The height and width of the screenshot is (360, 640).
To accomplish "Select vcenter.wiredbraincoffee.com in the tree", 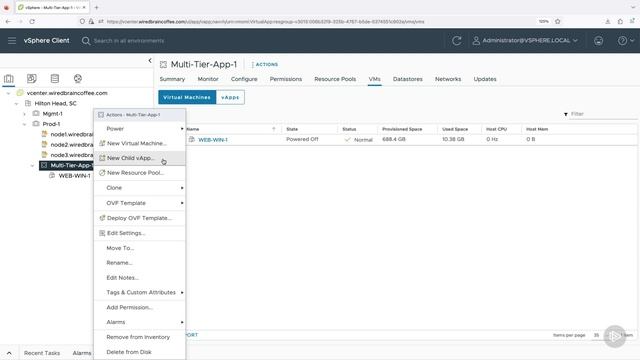I will [x=67, y=93].
